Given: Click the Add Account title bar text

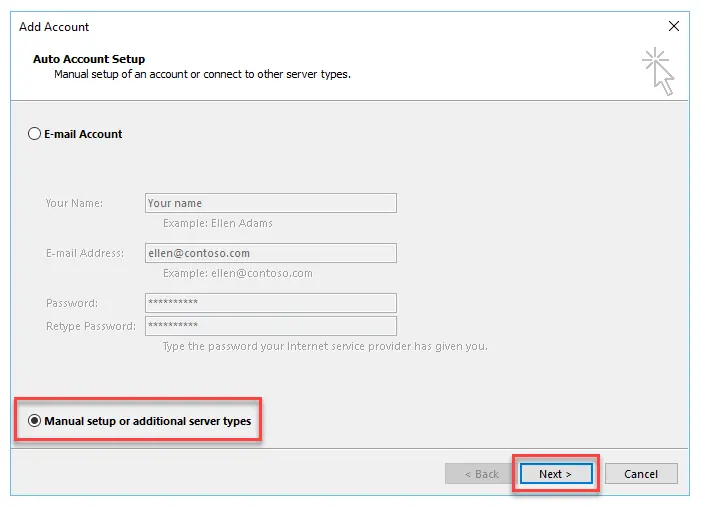Looking at the screenshot, I should [54, 26].
